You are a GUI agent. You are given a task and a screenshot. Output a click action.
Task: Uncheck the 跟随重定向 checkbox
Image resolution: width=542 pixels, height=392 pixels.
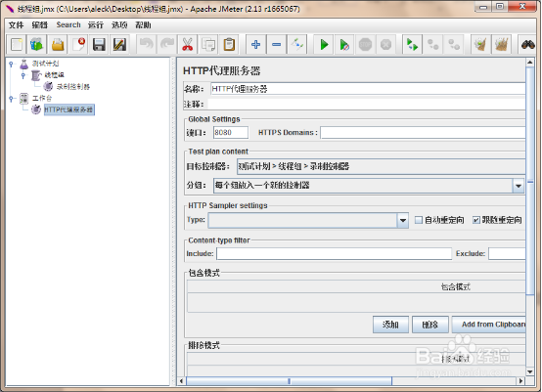tap(476, 220)
